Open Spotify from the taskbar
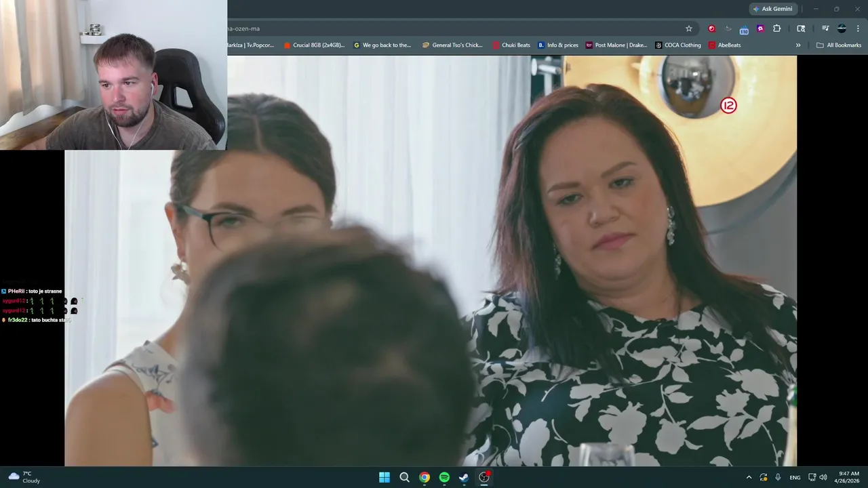 (x=444, y=477)
